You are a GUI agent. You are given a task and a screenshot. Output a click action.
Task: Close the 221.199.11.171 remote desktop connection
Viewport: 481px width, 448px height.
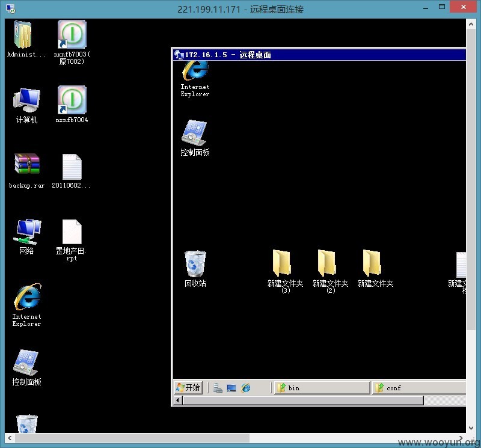(x=463, y=7)
